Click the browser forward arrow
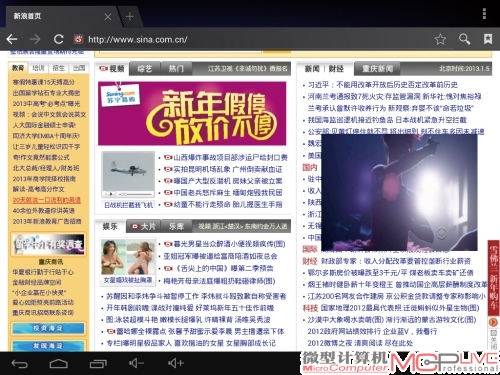500x375 pixels. tap(35, 39)
